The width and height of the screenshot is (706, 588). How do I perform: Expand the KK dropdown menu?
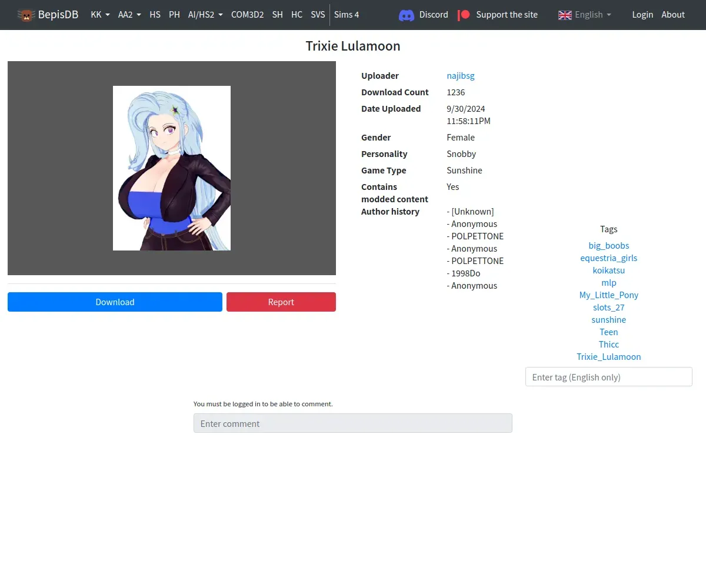pyautogui.click(x=101, y=15)
